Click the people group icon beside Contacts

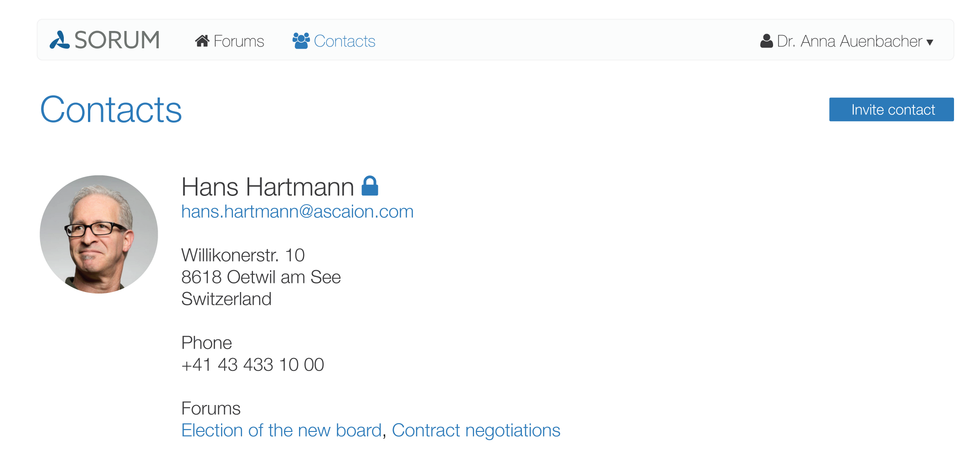coord(301,41)
